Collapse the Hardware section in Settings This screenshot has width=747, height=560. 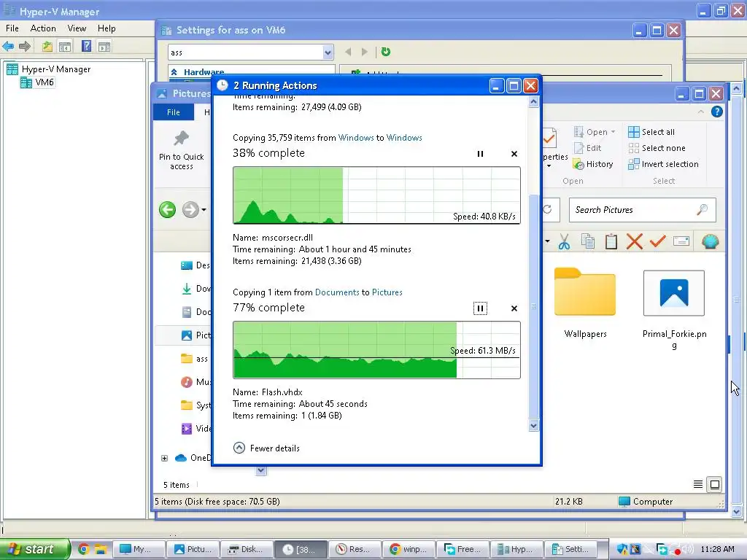click(x=174, y=72)
